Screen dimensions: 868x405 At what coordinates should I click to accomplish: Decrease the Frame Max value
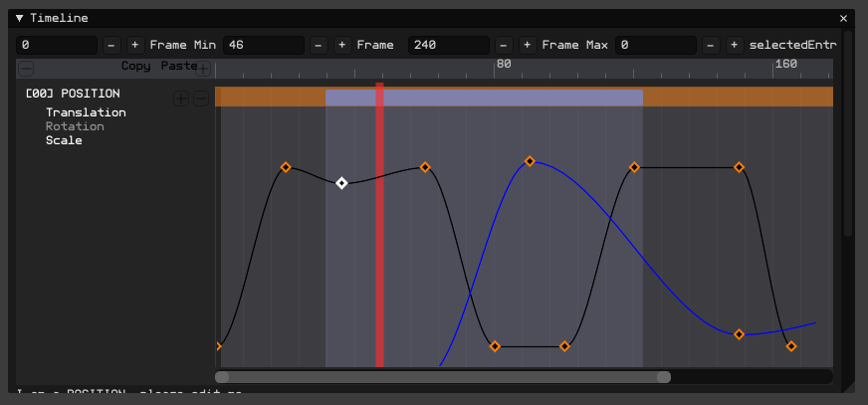(x=504, y=45)
